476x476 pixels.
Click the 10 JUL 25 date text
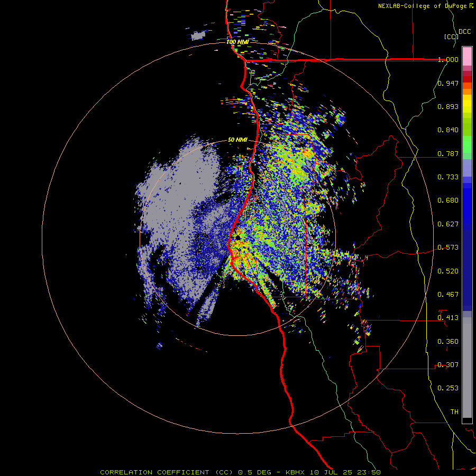click(331, 472)
